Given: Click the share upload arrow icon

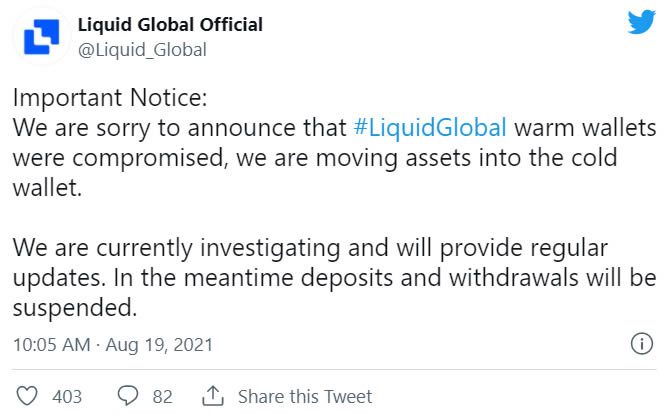Looking at the screenshot, I should pos(212,396).
